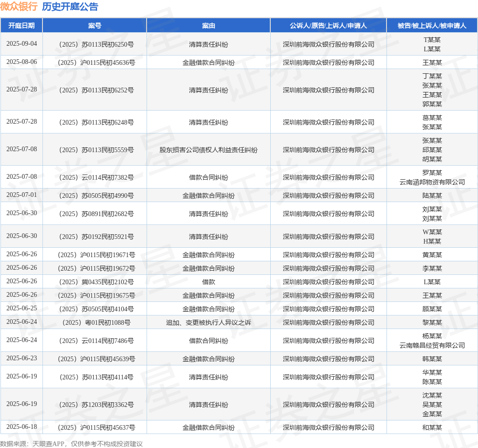Select case number 苏0113民初6250号
This screenshot has height=448, width=478.
96,44
